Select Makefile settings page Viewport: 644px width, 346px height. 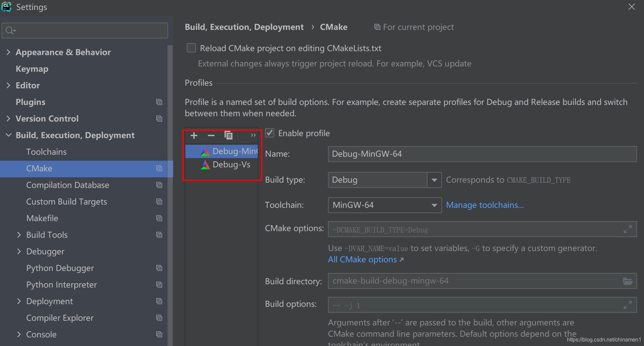coord(42,218)
